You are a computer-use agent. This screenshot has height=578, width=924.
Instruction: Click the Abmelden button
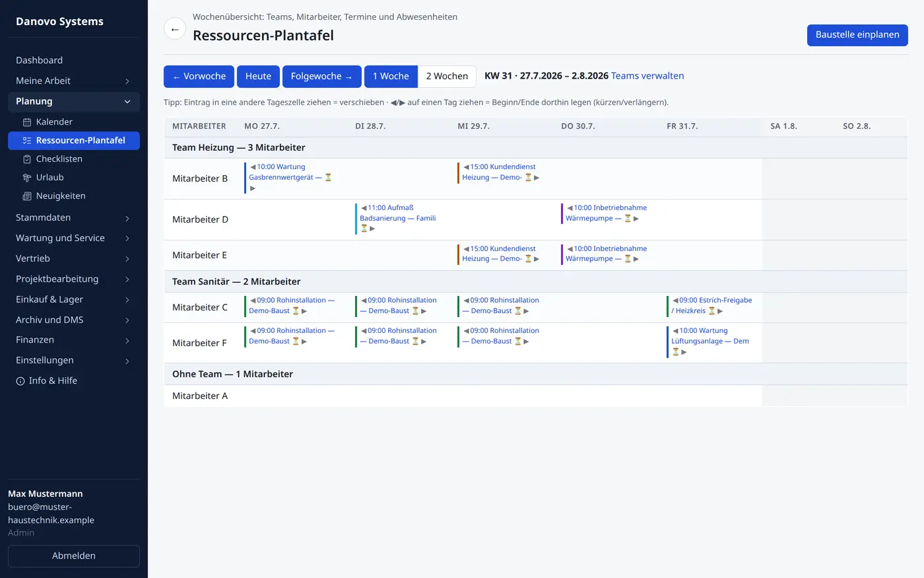[x=74, y=556]
